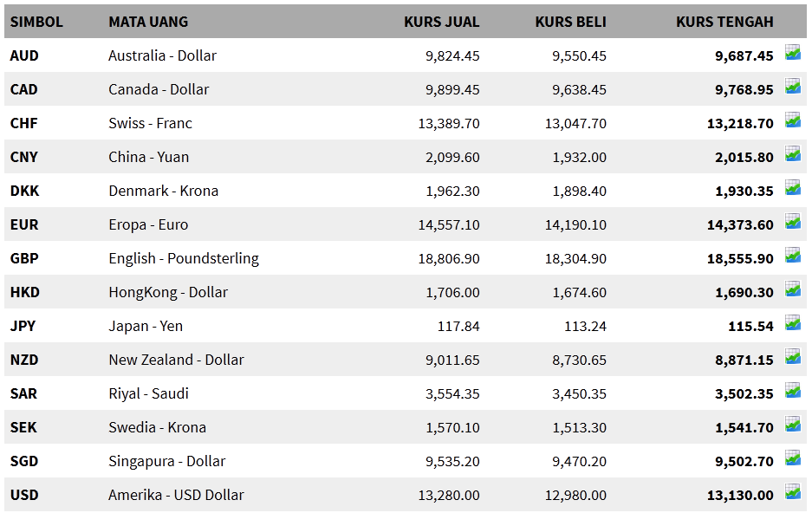This screenshot has width=812, height=513.
Task: Click the KURS JUAL column header
Action: coord(442,22)
